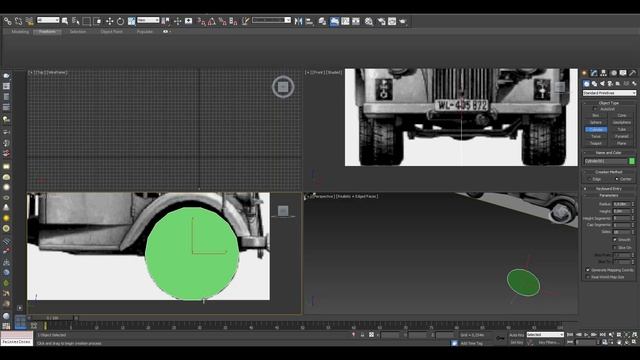This screenshot has width=640, height=360.
Task: Toggle the 3D Snaps icon
Action: tap(201, 21)
